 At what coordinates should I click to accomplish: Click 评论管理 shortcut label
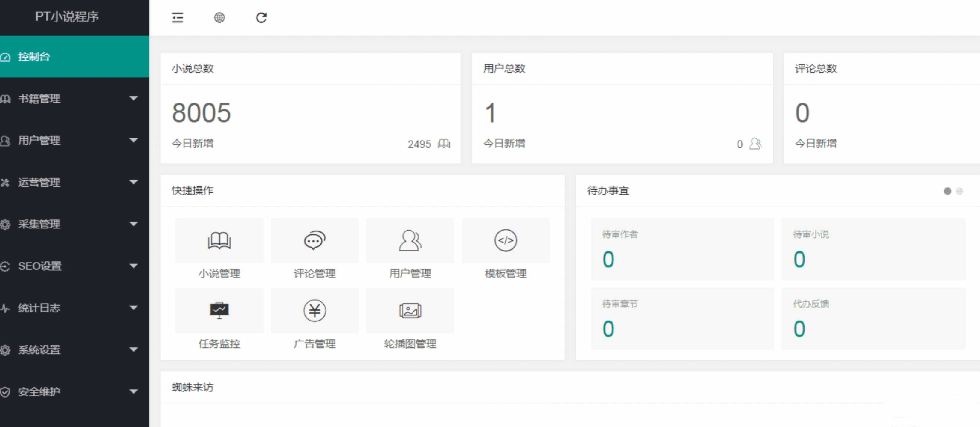[315, 274]
